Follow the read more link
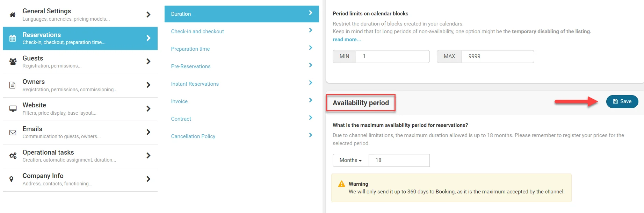Image resolution: width=644 pixels, height=213 pixels. click(347, 40)
